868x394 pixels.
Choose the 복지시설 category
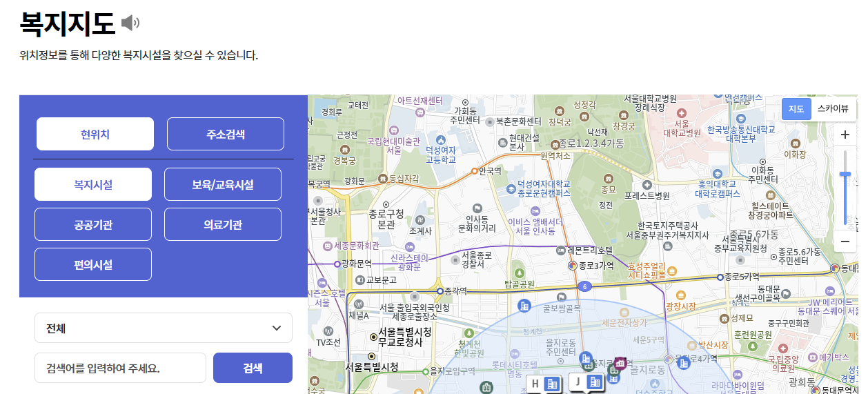(x=93, y=184)
